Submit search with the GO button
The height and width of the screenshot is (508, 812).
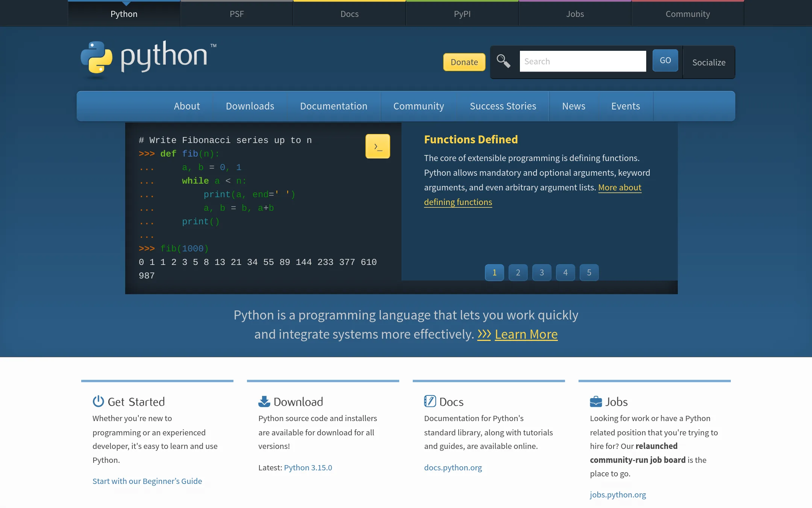[x=665, y=60]
